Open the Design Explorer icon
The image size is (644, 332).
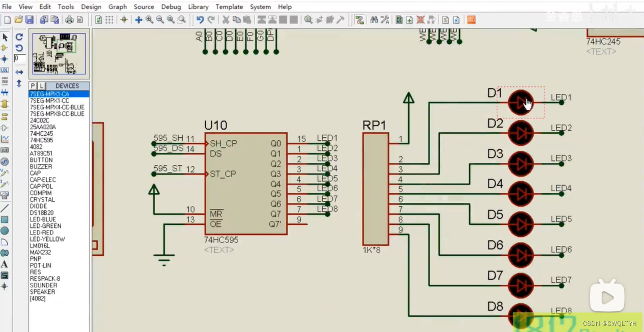[399, 20]
